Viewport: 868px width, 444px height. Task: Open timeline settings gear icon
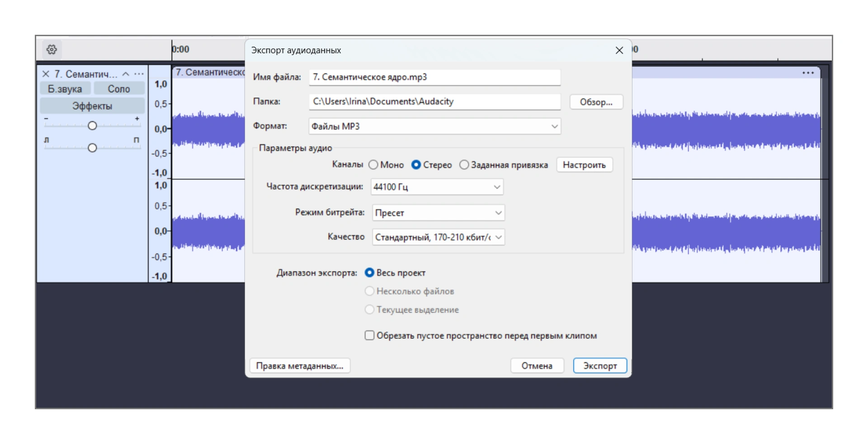(52, 49)
